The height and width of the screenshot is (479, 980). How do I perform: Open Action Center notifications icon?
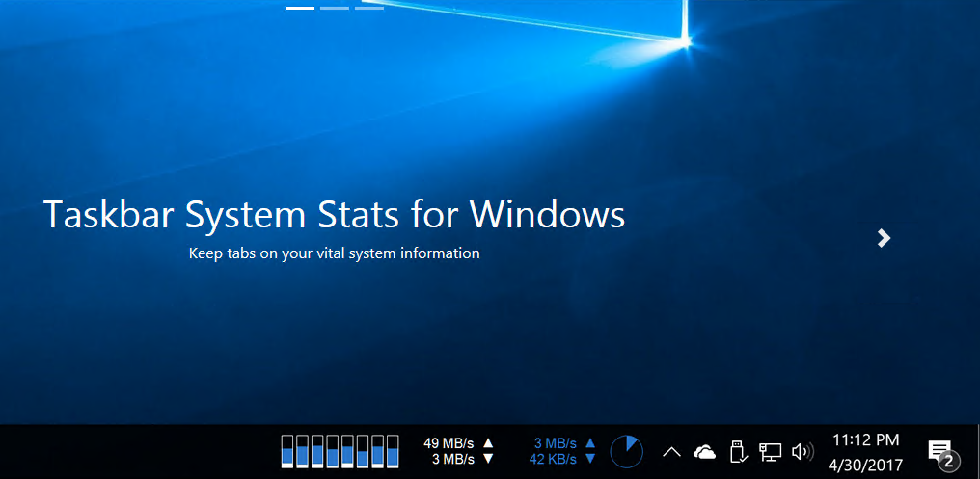pyautogui.click(x=941, y=453)
